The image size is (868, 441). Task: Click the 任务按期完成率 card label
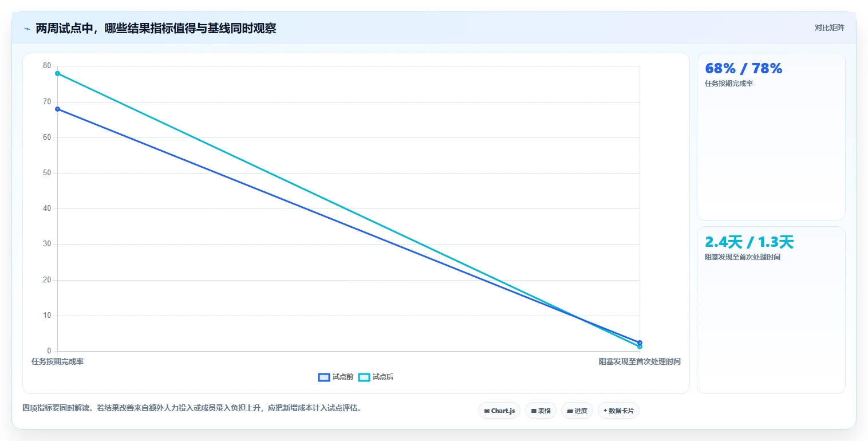coord(729,84)
